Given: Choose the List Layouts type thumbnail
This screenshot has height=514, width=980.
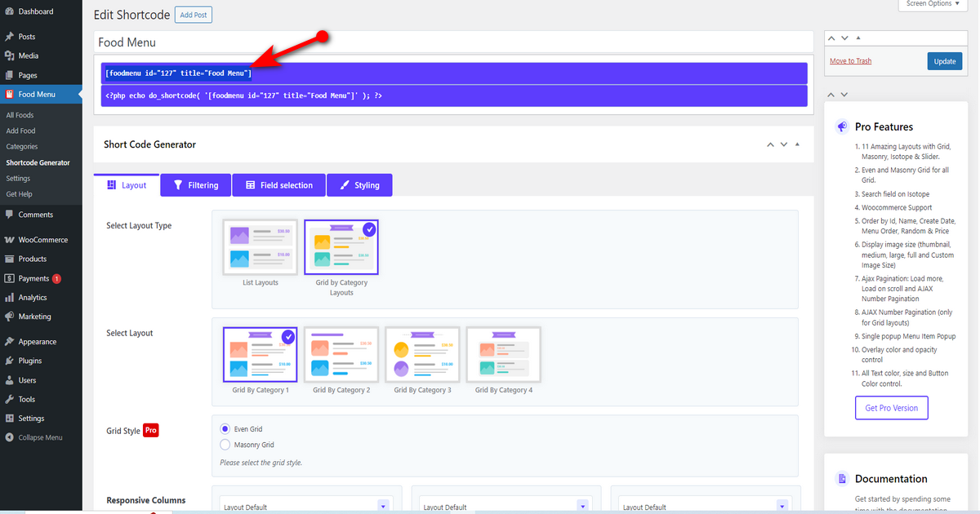Looking at the screenshot, I should point(261,247).
